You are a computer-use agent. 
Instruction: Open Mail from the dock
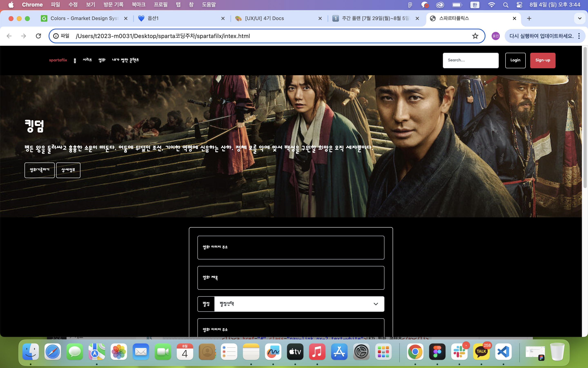[x=141, y=352]
